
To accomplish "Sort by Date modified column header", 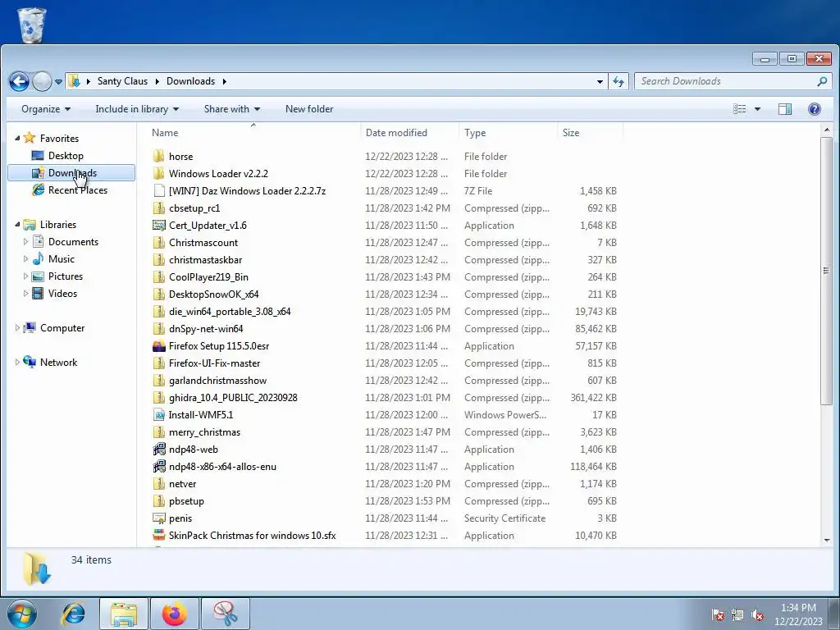I will click(x=410, y=132).
